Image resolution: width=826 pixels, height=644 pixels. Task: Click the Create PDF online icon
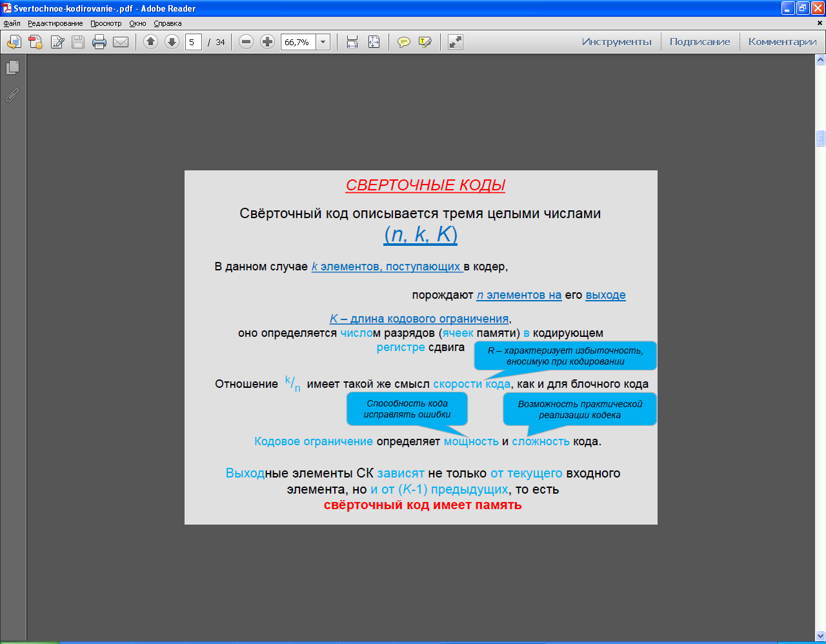pos(35,42)
